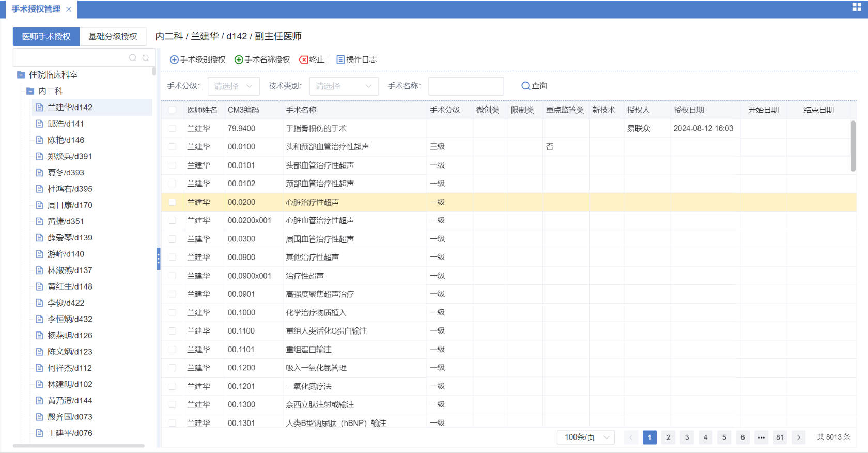The height and width of the screenshot is (453, 868).
Task: Click the refresh icon in the tree filter box
Action: click(146, 58)
